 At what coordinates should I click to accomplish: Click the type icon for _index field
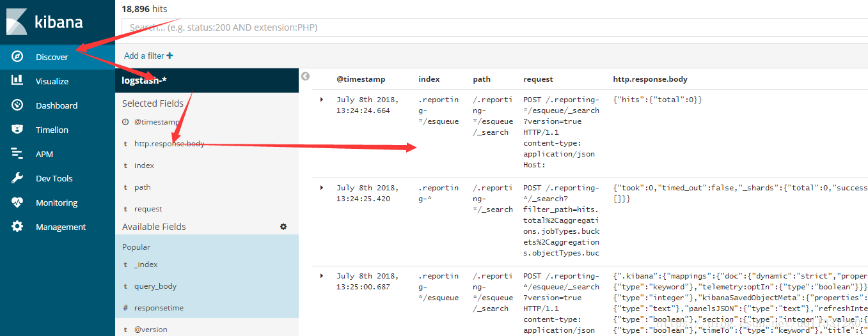click(x=125, y=264)
